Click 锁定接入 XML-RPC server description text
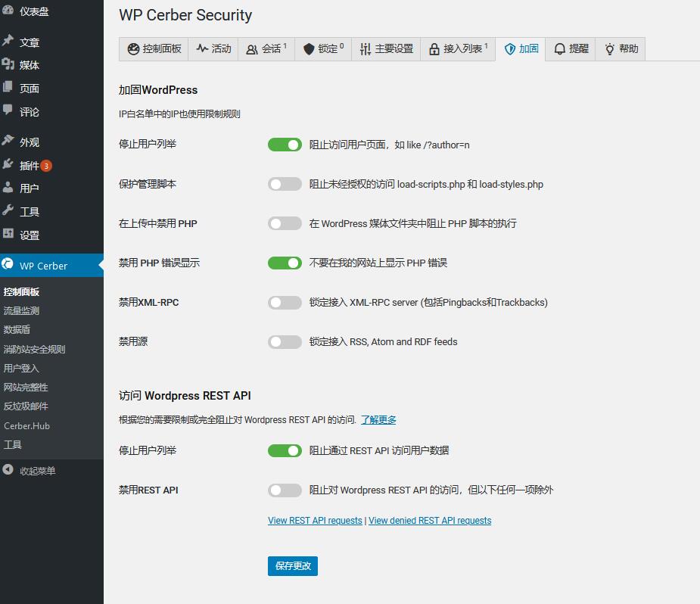 point(428,302)
